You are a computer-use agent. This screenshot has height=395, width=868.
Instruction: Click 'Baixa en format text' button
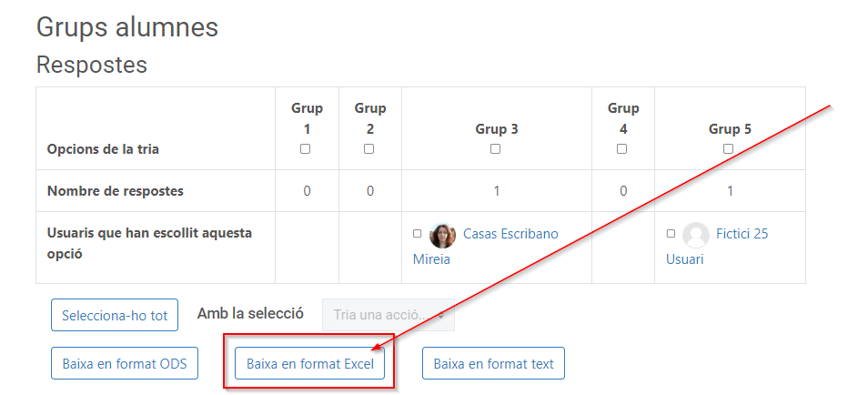(x=493, y=364)
